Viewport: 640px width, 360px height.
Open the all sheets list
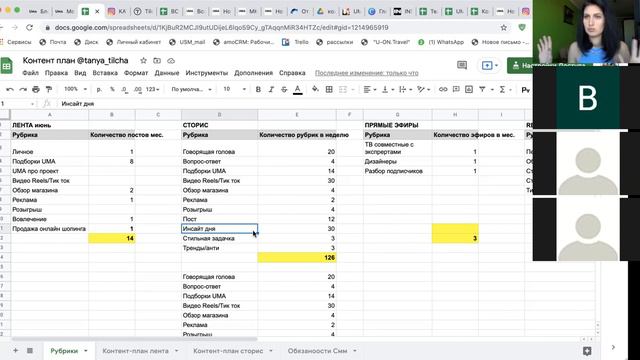[30, 351]
